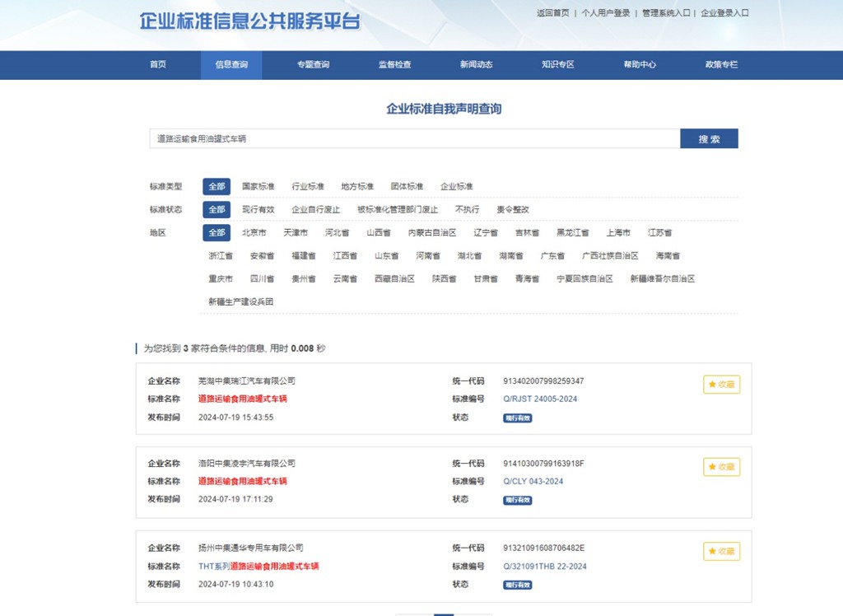The width and height of the screenshot is (843, 616).
Task: Open the 信息查询 navigation tab
Action: [231, 64]
